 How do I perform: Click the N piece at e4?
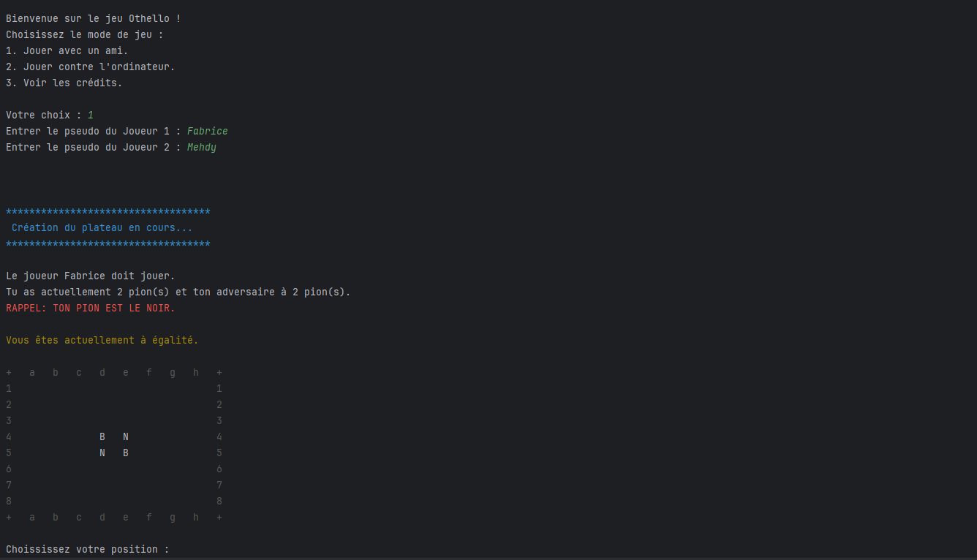[x=126, y=436]
